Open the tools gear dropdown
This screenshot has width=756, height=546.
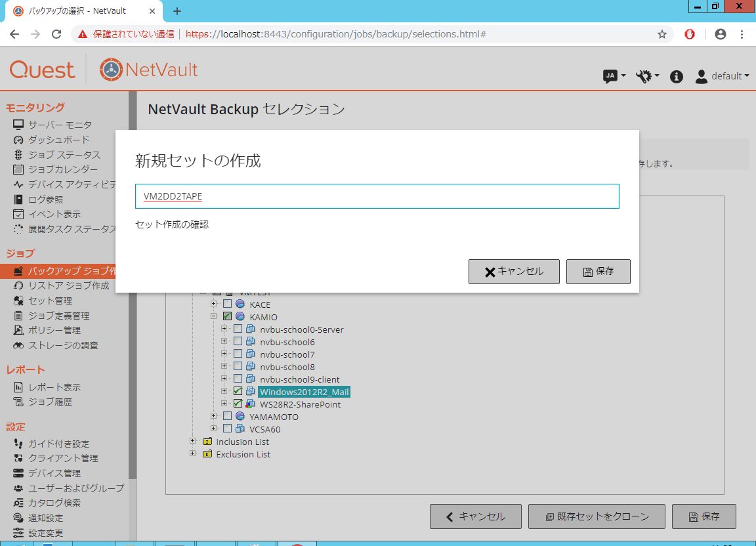tap(647, 76)
